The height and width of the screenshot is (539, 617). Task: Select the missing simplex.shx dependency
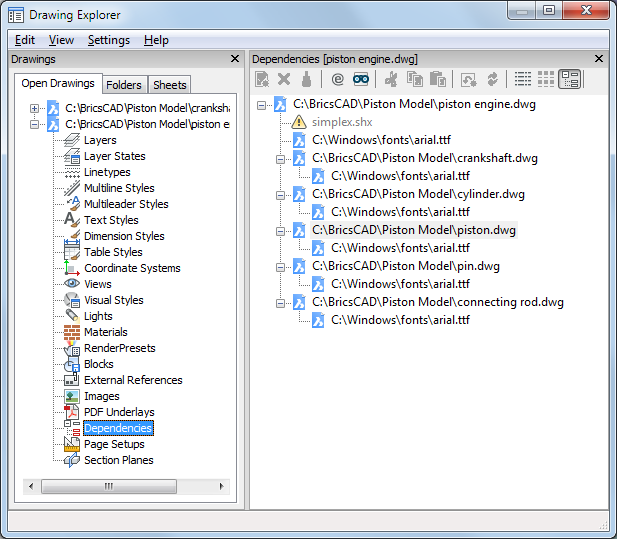pyautogui.click(x=342, y=122)
